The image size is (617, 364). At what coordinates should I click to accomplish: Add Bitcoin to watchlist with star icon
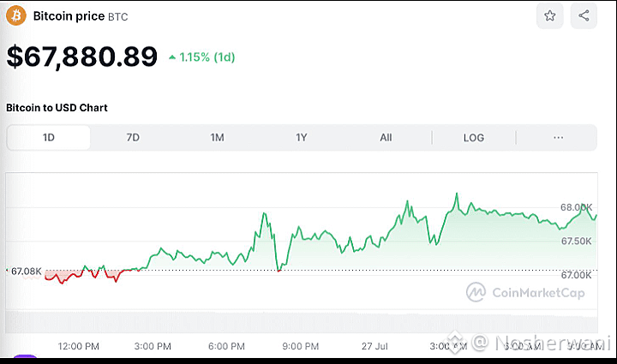[x=549, y=15]
